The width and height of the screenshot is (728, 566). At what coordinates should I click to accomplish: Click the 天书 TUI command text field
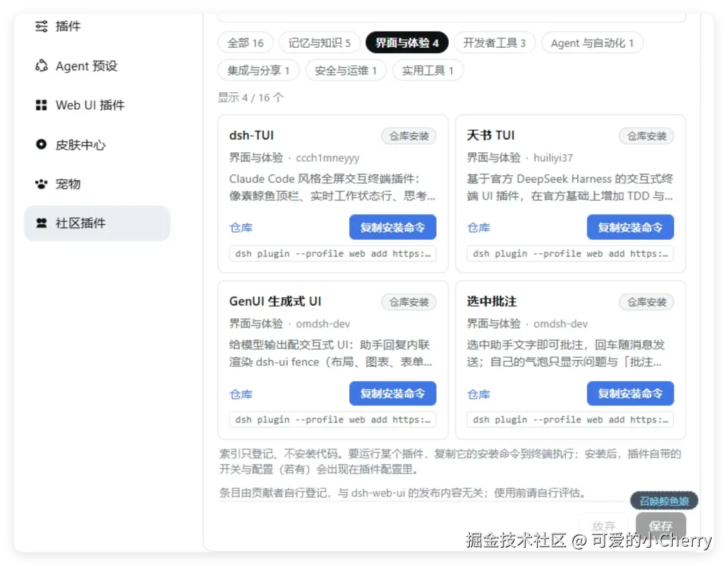570,254
